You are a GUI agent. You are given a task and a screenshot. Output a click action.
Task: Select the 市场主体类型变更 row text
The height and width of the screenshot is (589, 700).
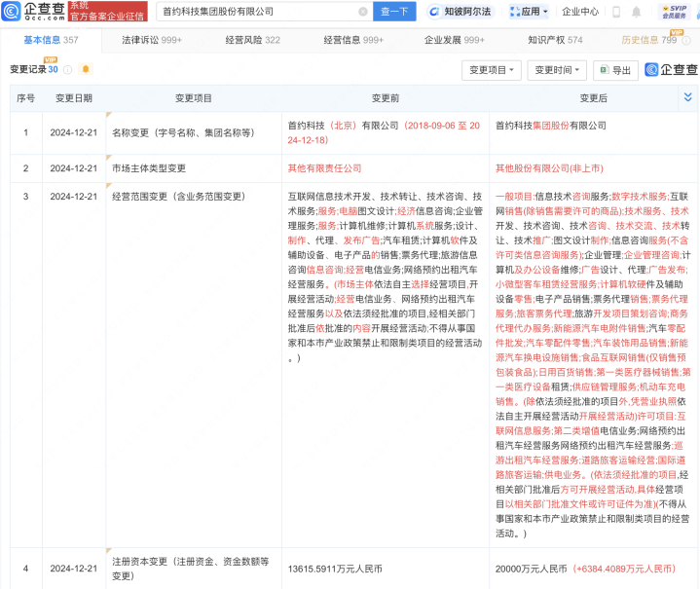click(149, 168)
